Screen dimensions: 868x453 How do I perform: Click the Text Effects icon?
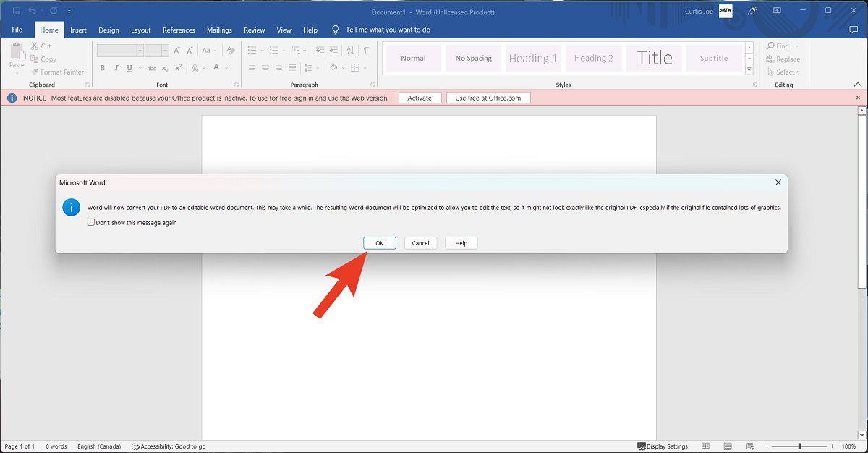pyautogui.click(x=195, y=68)
